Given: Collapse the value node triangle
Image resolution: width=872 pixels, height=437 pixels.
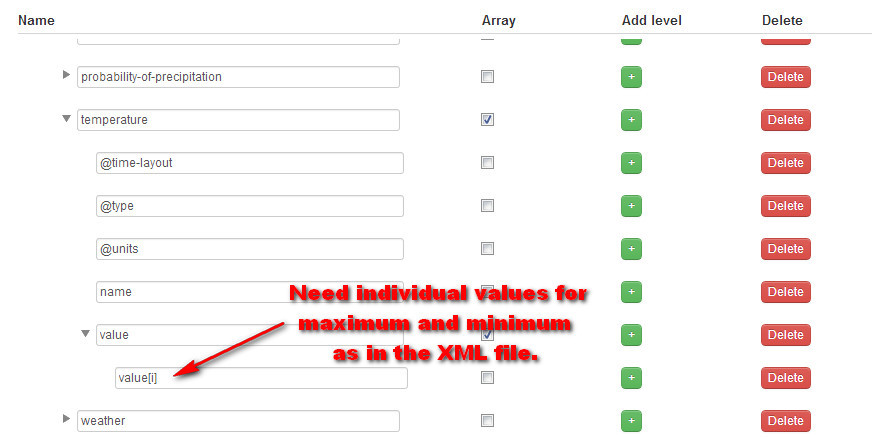Looking at the screenshot, I should (86, 334).
